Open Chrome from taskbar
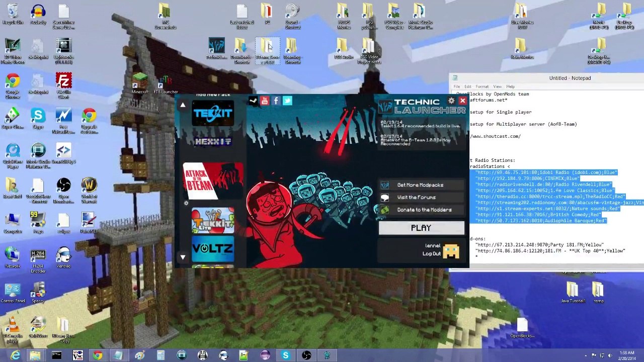 click(98, 356)
